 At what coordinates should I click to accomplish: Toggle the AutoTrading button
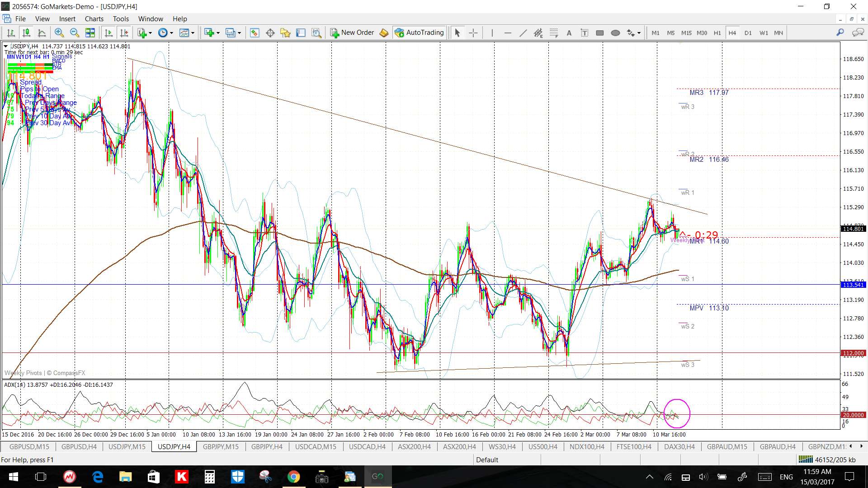click(419, 33)
